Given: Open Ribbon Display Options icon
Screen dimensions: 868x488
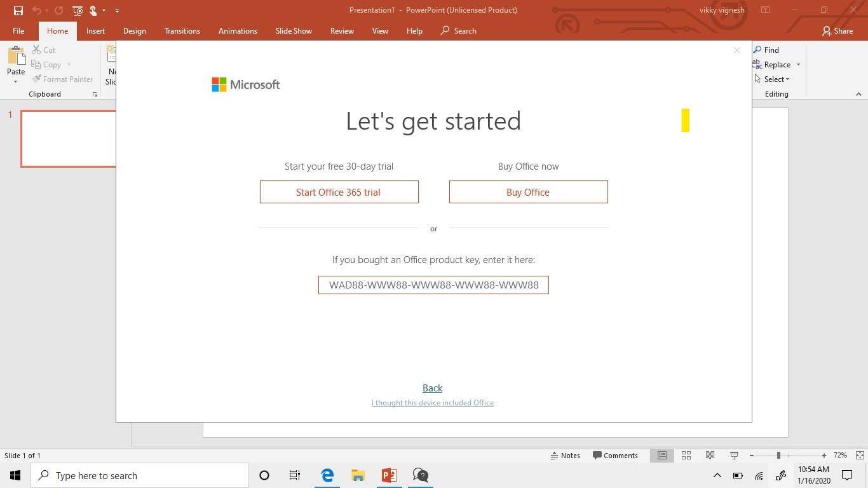Looking at the screenshot, I should [766, 10].
